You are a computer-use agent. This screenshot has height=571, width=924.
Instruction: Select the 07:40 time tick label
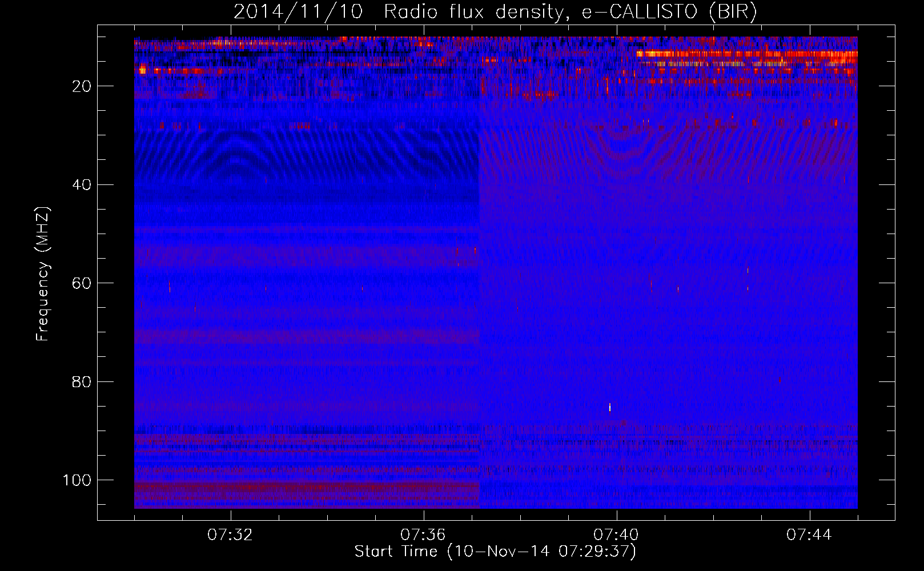tap(617, 535)
